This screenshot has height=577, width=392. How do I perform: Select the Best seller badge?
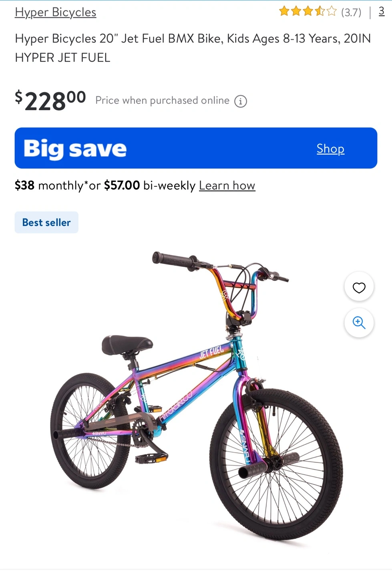coord(46,222)
